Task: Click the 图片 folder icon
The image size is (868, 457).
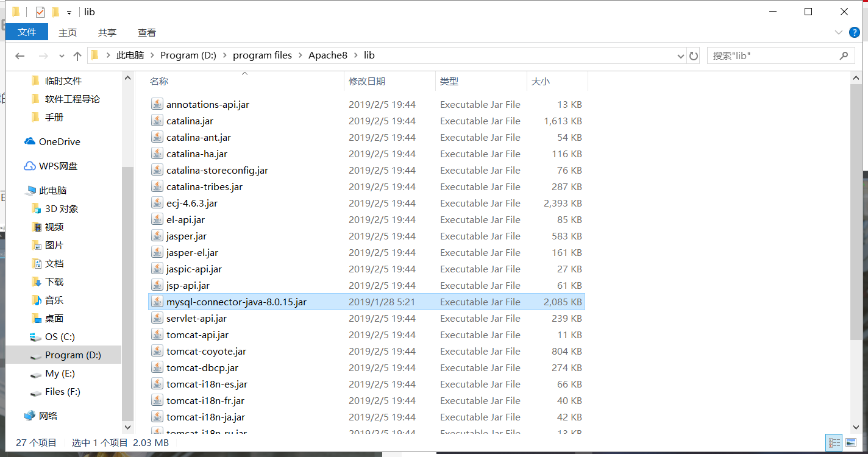Action: click(x=36, y=245)
